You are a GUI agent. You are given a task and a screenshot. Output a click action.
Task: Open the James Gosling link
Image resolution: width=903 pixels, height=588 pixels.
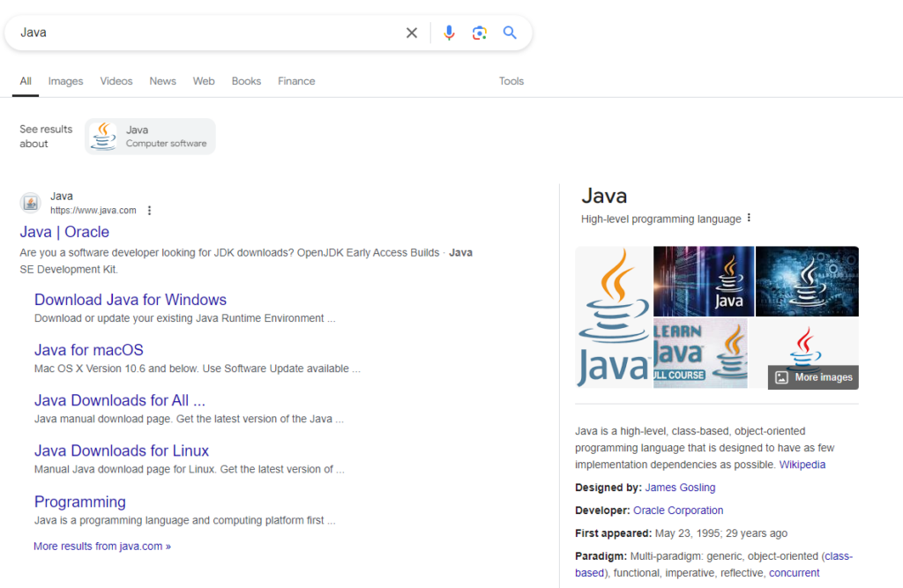pyautogui.click(x=680, y=488)
